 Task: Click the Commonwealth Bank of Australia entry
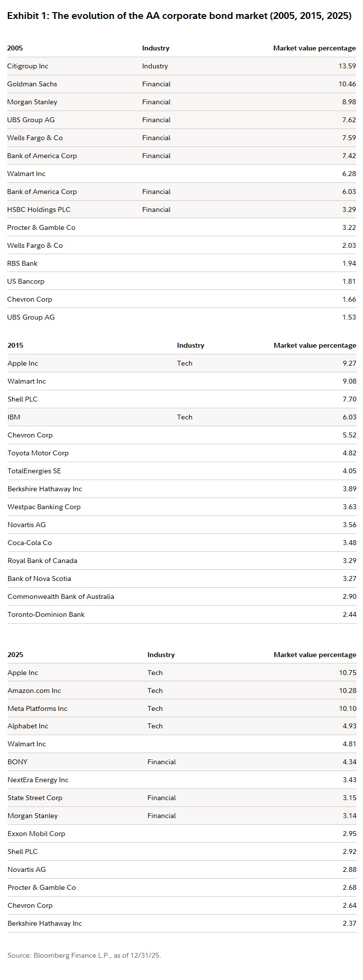point(61,596)
